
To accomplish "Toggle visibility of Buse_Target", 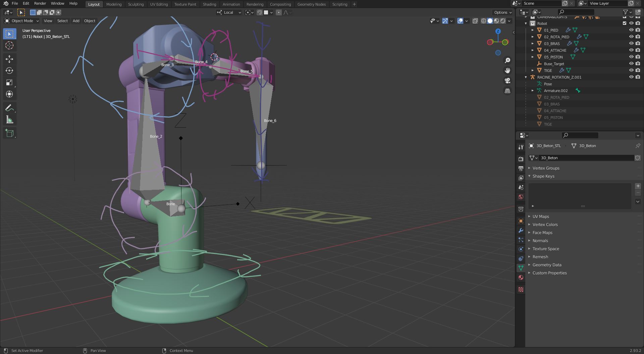I will 631,63.
